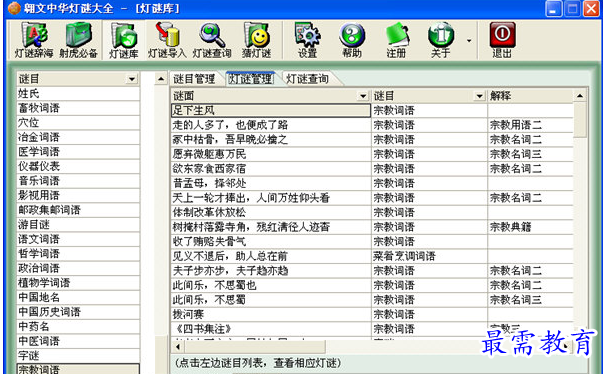Image resolution: width=603 pixels, height=374 pixels.
Task: Open the 灯谜查询 magnifier toolbar icon
Action: click(x=212, y=40)
